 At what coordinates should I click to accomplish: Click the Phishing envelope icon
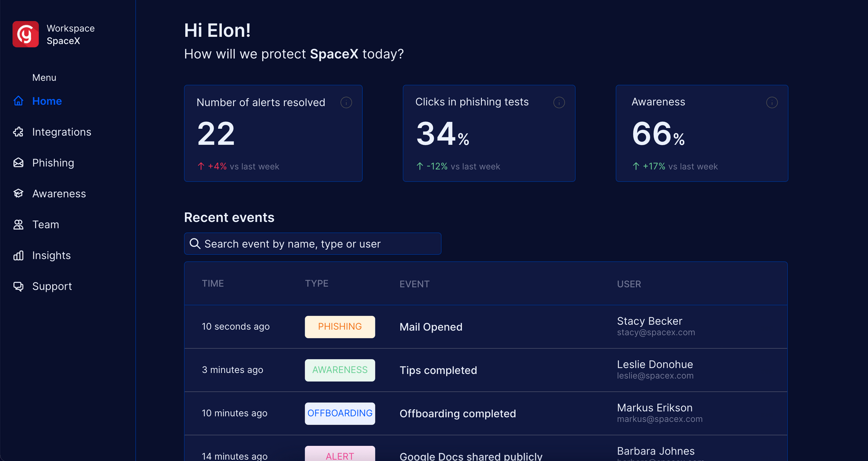18,163
